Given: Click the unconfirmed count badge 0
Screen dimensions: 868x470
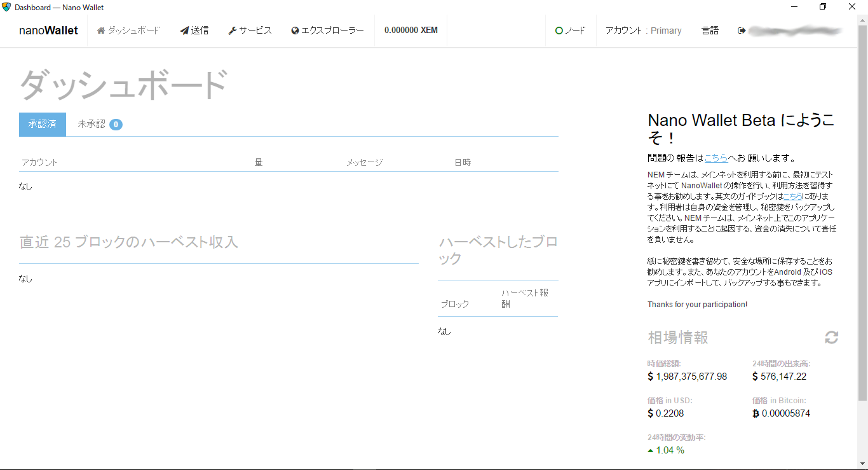Looking at the screenshot, I should coord(116,125).
